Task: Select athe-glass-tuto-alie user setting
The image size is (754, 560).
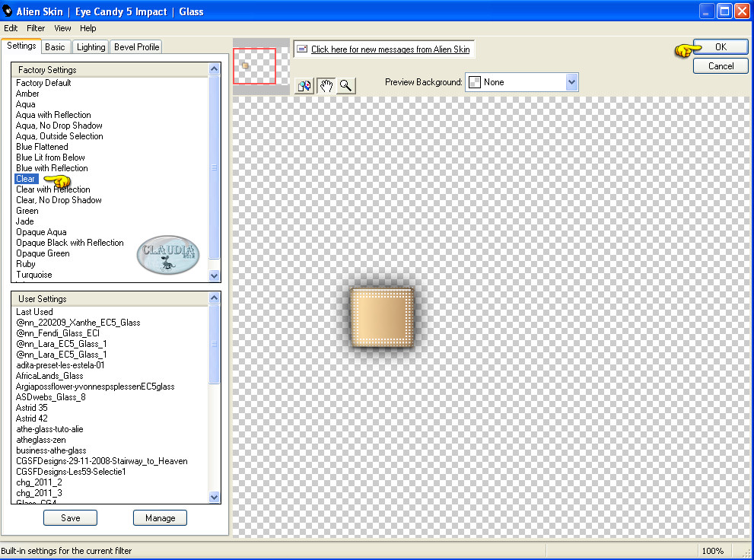Action: click(49, 429)
